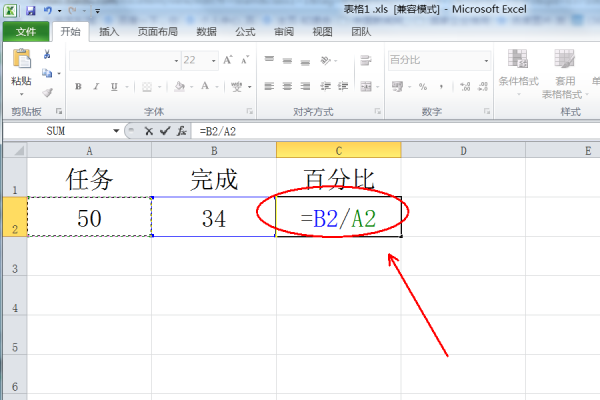The image size is (600, 400).
Task: Select row header 3
Action: 15,256
